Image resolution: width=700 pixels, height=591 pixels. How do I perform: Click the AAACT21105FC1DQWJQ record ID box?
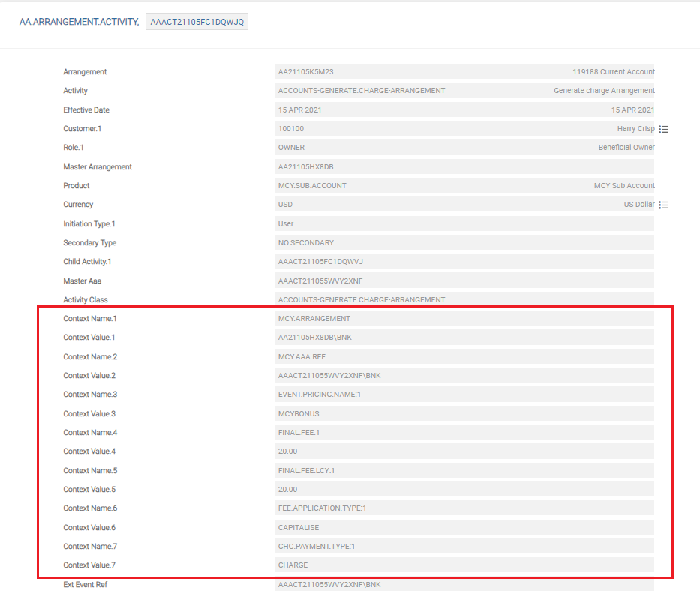[x=197, y=22]
